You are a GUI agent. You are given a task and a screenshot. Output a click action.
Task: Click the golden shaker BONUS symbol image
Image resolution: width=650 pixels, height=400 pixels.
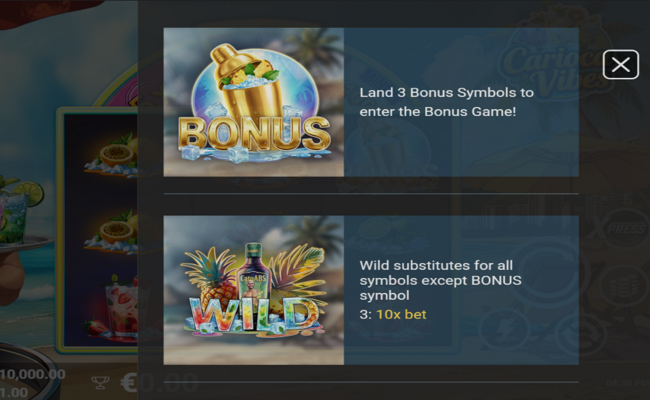click(254, 102)
